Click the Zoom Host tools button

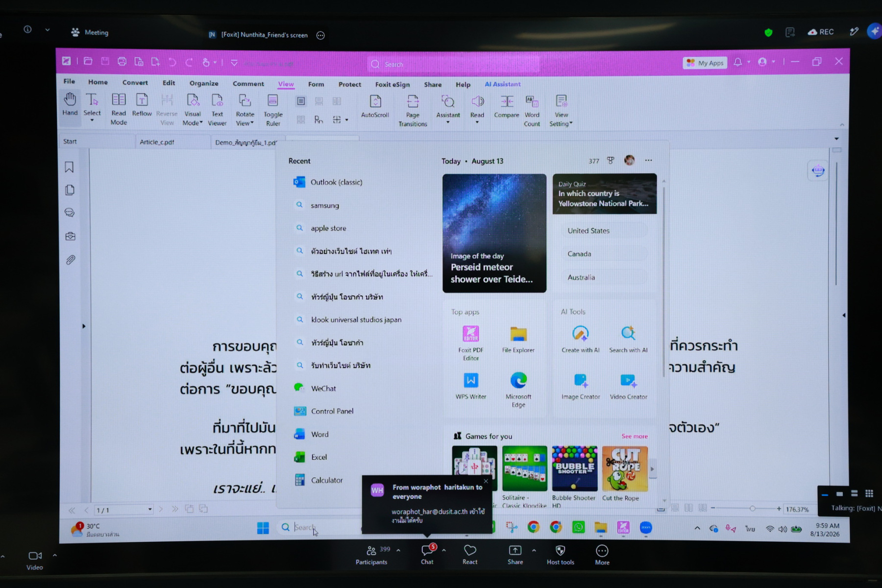tap(561, 555)
